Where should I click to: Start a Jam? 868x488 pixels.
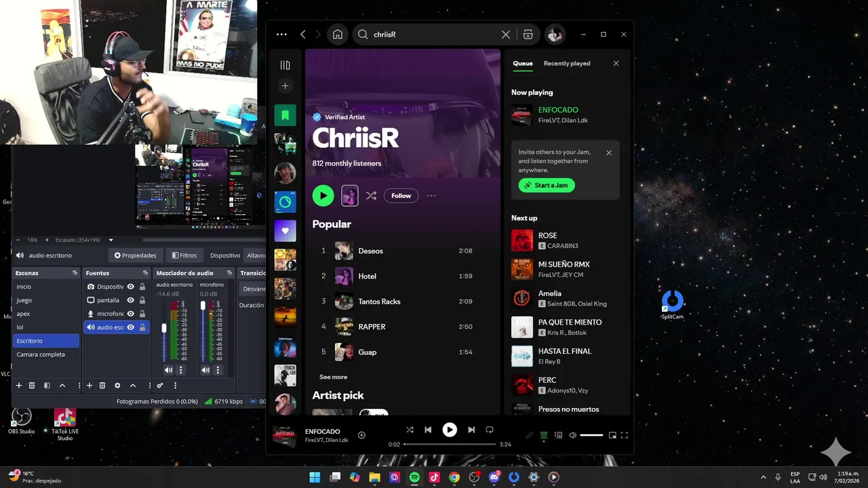[547, 185]
